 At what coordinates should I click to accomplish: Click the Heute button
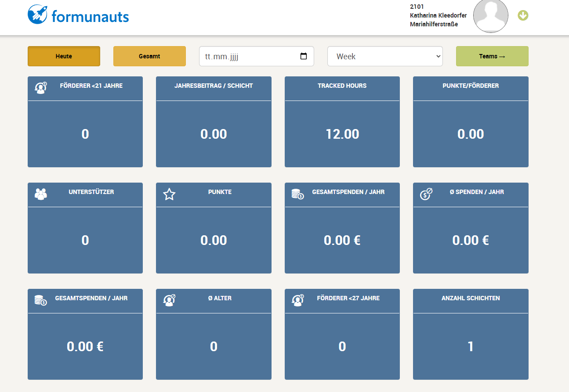64,56
